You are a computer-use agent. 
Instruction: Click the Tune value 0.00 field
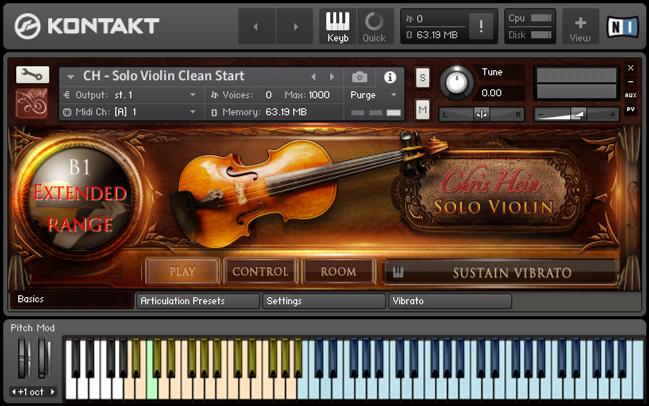[x=502, y=93]
